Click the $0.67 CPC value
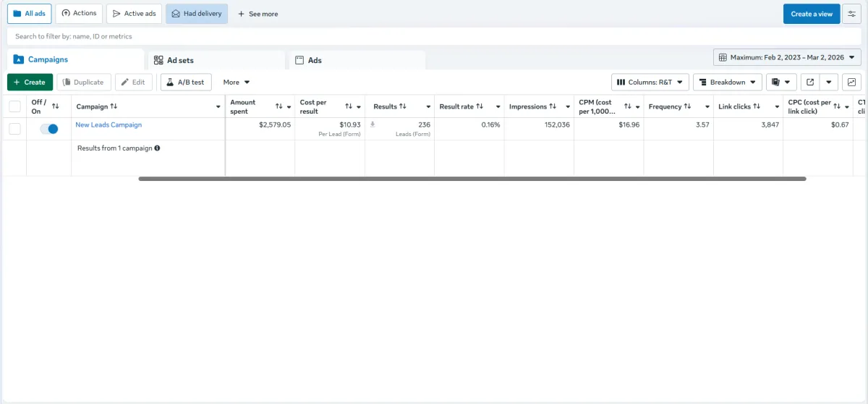This screenshot has width=868, height=404. pos(840,125)
